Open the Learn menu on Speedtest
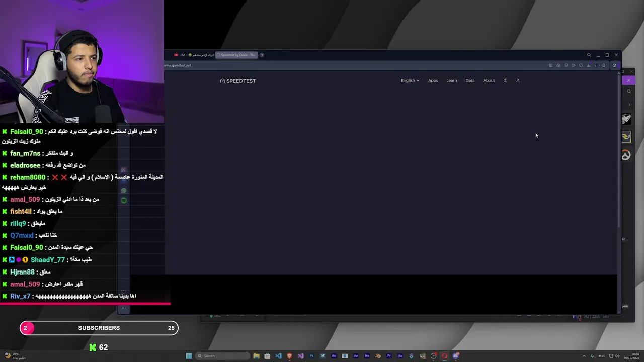The width and height of the screenshot is (644, 362). (x=451, y=80)
